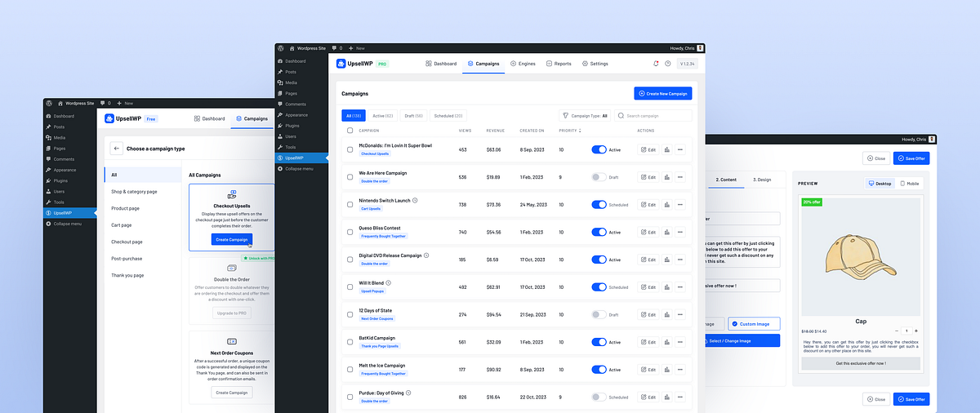980x413 pixels.
Task: Open the Campaign Type: All filter dropdown
Action: pyautogui.click(x=584, y=116)
